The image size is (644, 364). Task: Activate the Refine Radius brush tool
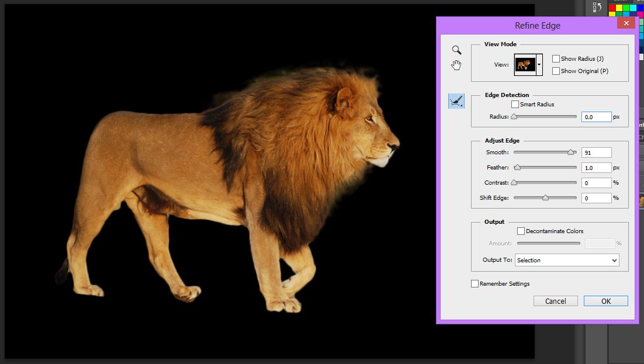(456, 101)
